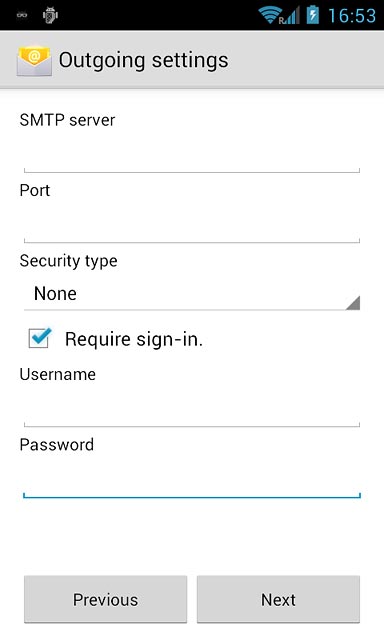Go to the Next setup step
Viewport: 384px width, 640px height.
[278, 599]
